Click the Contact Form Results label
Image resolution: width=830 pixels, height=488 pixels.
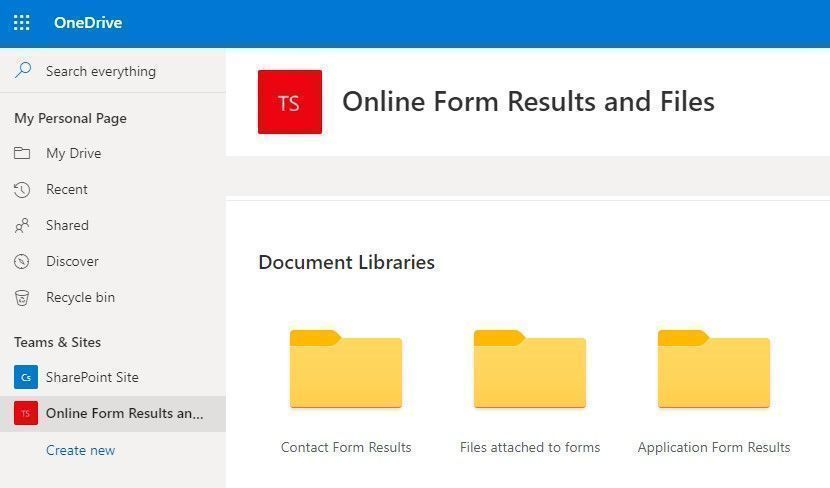click(x=346, y=447)
